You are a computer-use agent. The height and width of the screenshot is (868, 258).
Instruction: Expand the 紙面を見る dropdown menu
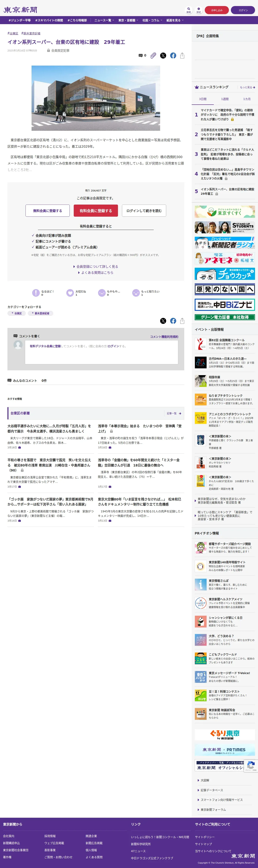175,20
